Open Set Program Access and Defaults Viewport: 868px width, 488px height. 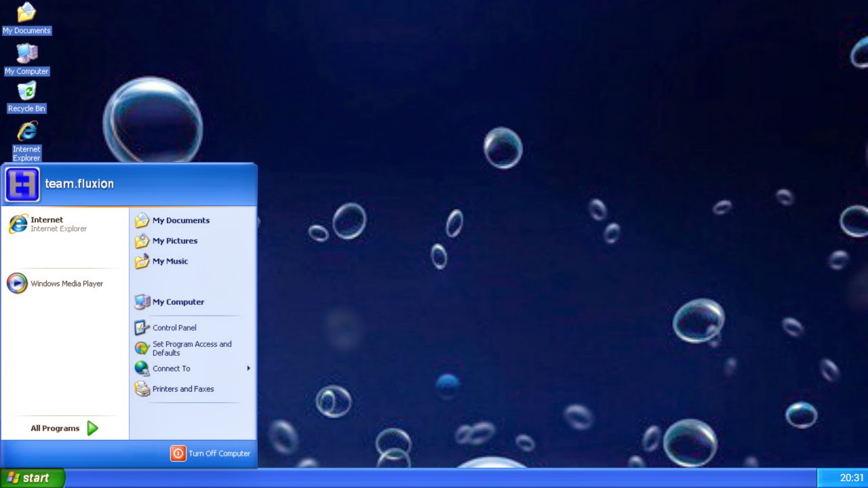coord(191,348)
